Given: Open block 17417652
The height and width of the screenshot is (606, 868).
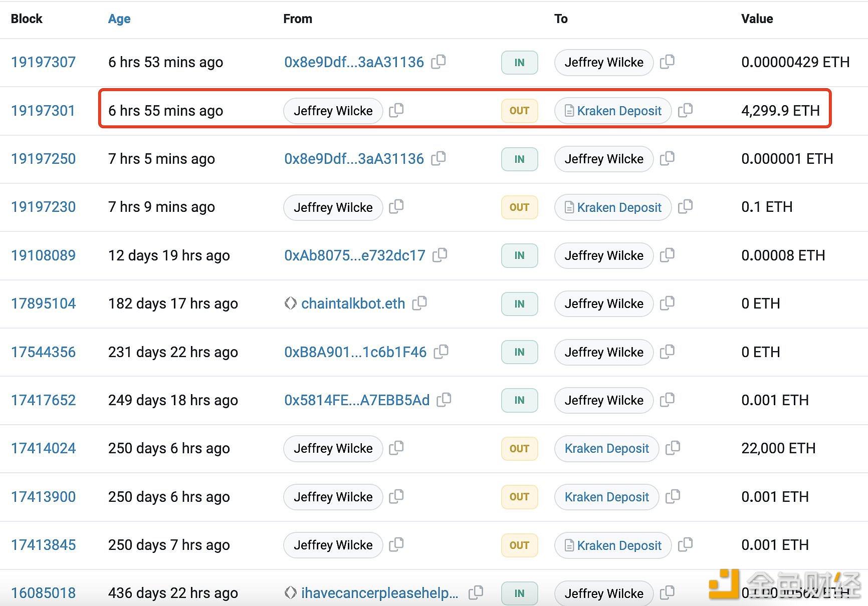Looking at the screenshot, I should tap(44, 400).
